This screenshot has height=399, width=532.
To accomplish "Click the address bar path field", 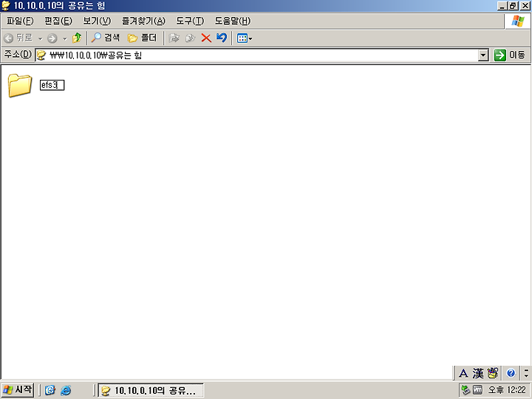I will click(262, 55).
